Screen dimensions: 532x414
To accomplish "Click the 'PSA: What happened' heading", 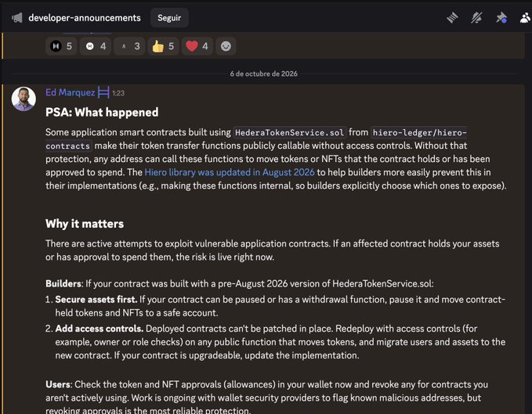I will 102,112.
